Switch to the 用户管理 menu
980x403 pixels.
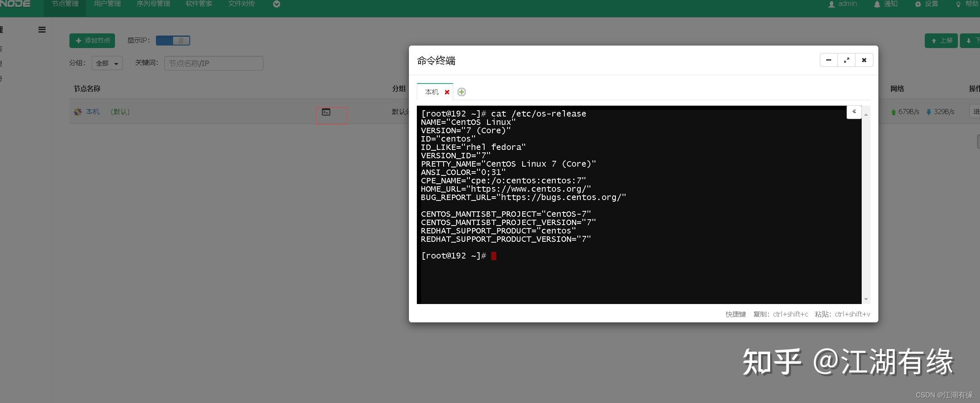click(107, 4)
